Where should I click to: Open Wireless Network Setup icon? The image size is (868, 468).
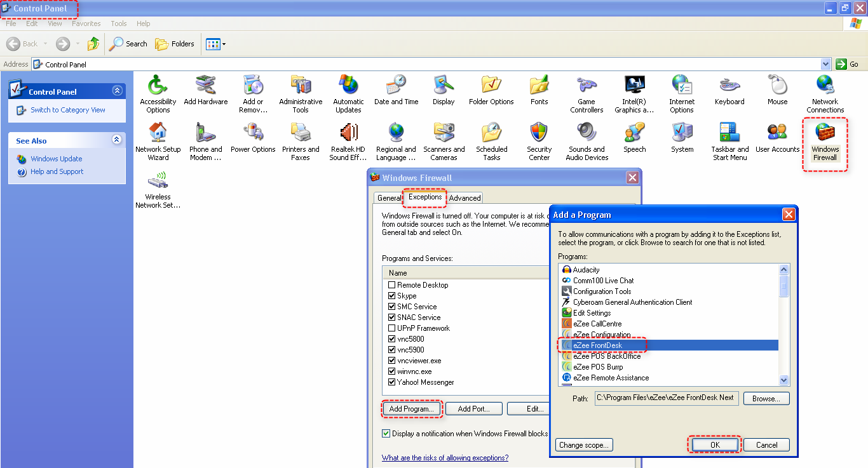tap(158, 180)
